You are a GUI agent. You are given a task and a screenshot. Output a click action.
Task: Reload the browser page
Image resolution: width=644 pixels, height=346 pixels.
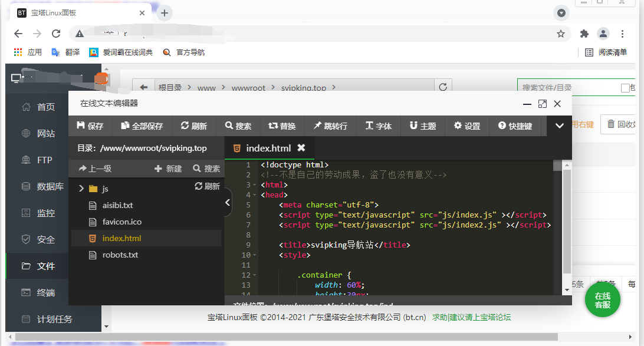point(56,34)
